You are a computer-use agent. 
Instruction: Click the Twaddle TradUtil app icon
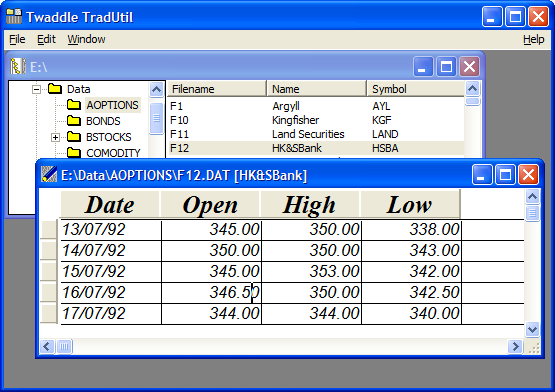tap(14, 17)
